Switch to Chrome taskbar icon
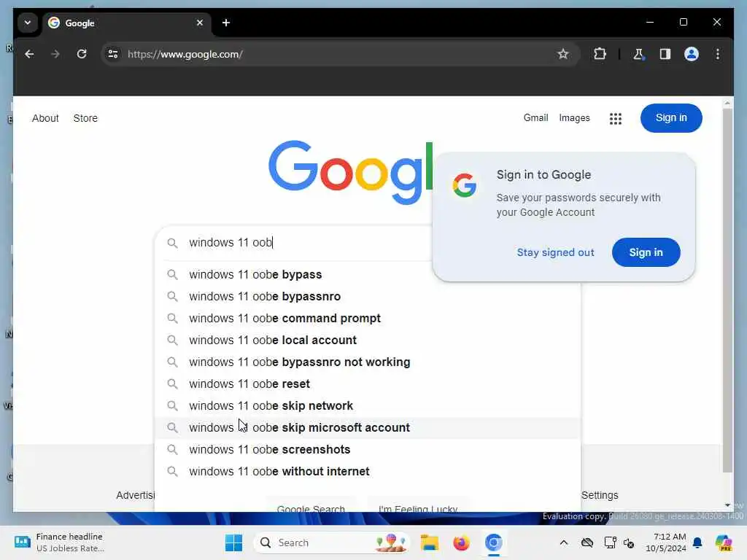The image size is (747, 560). click(494, 542)
